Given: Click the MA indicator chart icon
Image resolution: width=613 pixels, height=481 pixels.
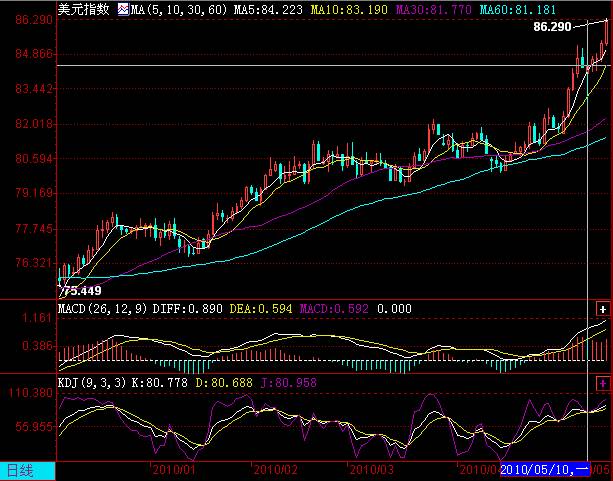Looking at the screenshot, I should click(123, 9).
